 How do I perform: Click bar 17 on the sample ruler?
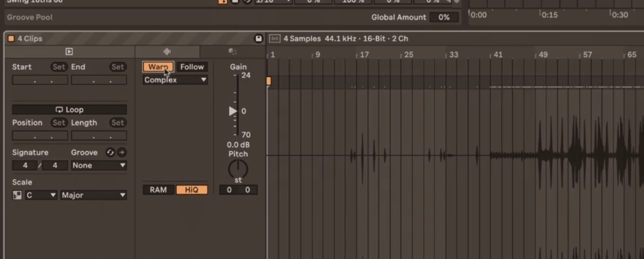tap(364, 54)
